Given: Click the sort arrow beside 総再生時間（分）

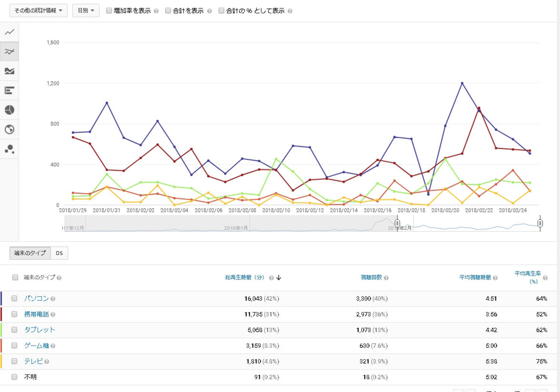Looking at the screenshot, I should click(x=278, y=277).
